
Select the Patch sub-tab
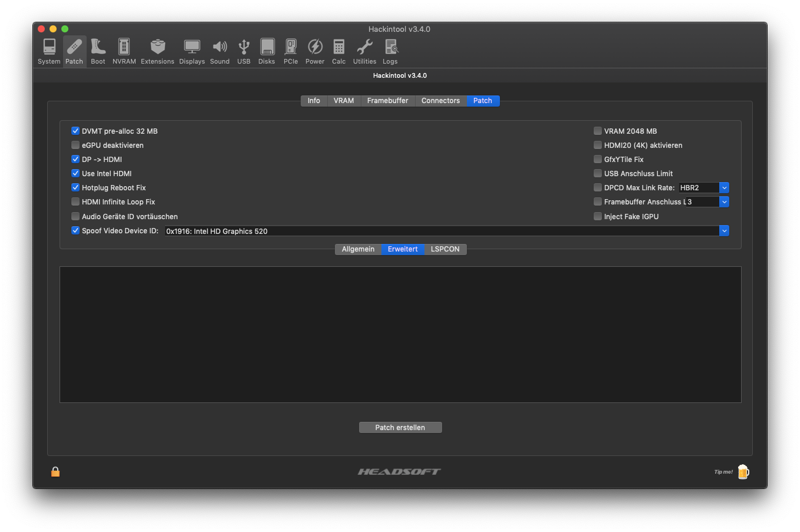pos(483,101)
